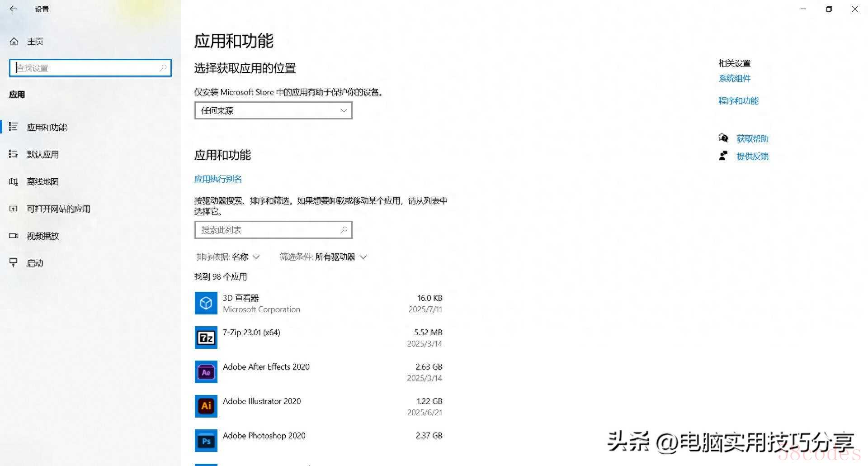Click the back arrow in Settings header
Viewport: 868px width, 466px height.
tap(13, 9)
